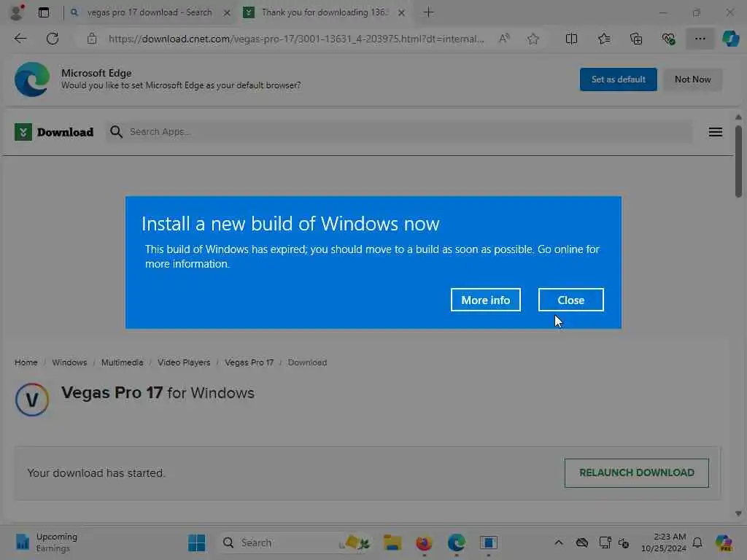Switch to vegas pro 17 download search tab

(x=149, y=12)
